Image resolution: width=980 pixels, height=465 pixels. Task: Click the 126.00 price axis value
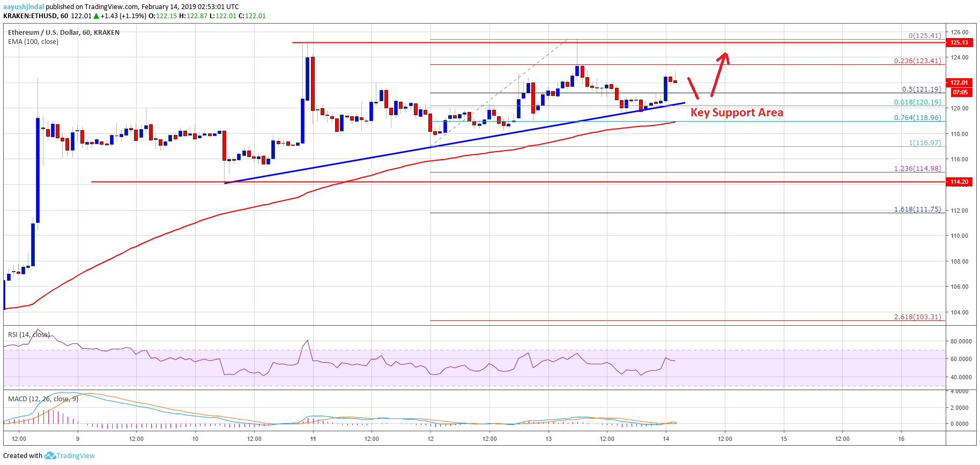(x=959, y=33)
